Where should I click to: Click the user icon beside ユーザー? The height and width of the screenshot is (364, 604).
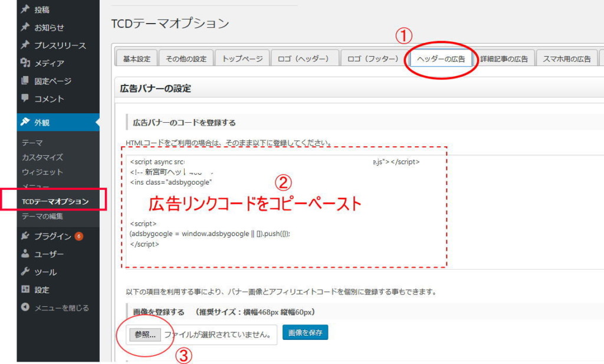25,254
